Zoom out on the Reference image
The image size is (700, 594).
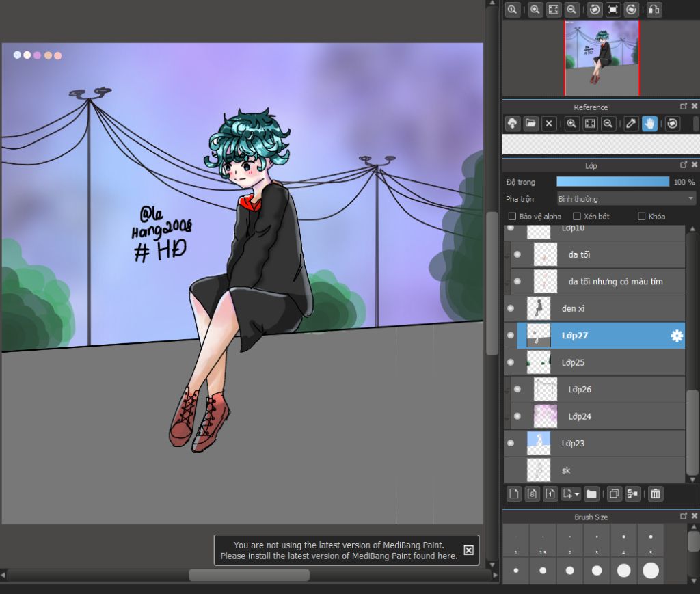click(x=608, y=124)
